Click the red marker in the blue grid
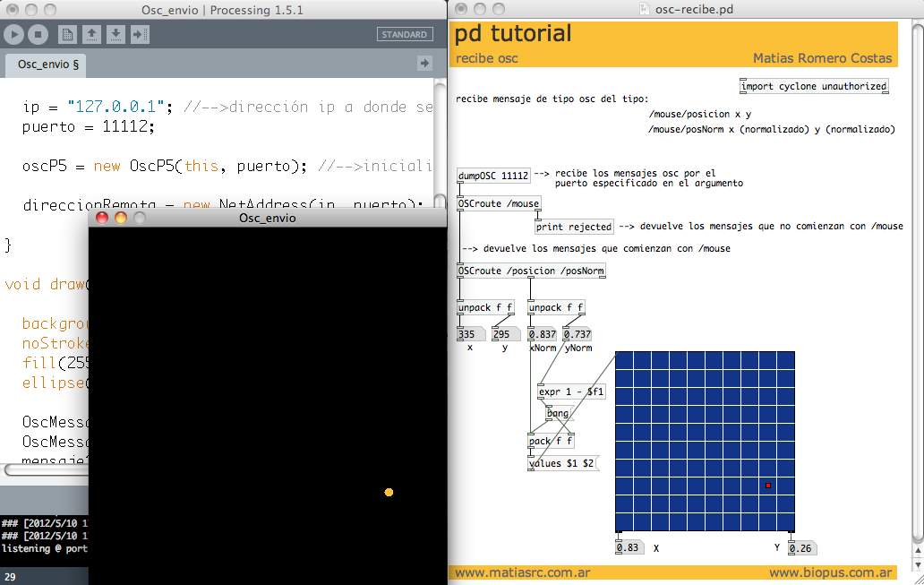Viewport: 924px width, 585px height. 768,484
